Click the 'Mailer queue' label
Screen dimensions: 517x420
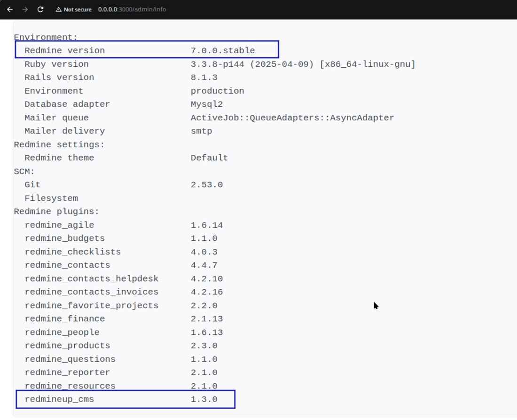tap(57, 118)
